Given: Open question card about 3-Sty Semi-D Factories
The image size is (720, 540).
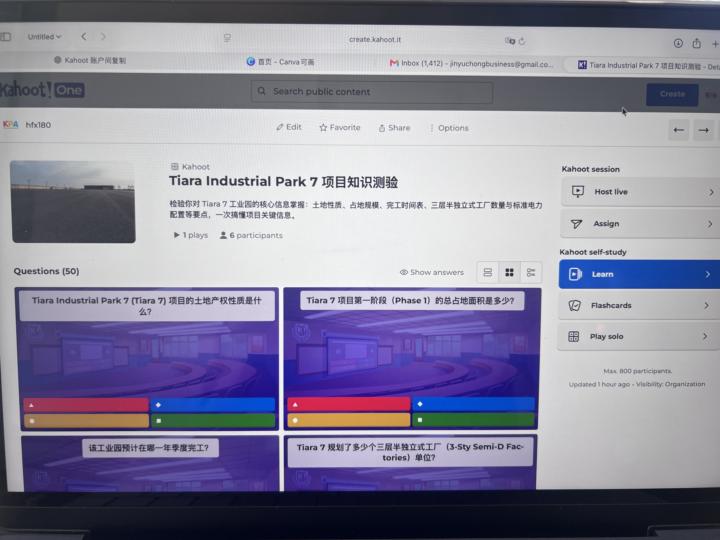Looking at the screenshot, I should (x=410, y=463).
